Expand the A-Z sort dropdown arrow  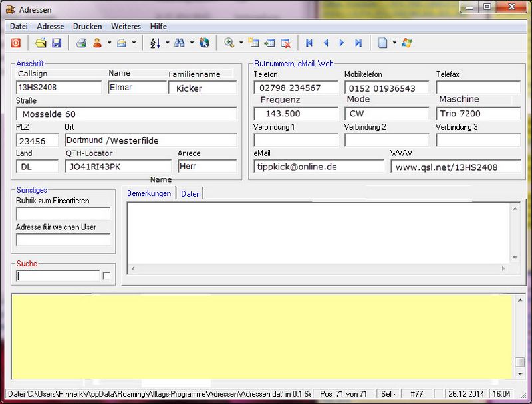(167, 43)
